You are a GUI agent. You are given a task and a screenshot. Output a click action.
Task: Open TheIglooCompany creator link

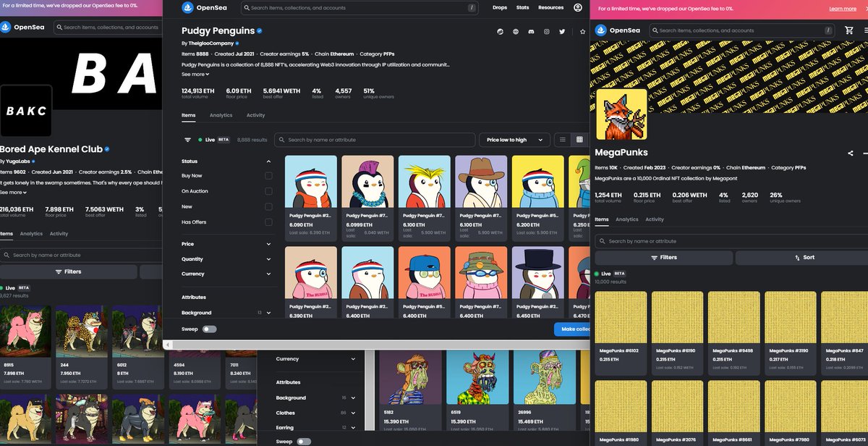[x=210, y=43]
